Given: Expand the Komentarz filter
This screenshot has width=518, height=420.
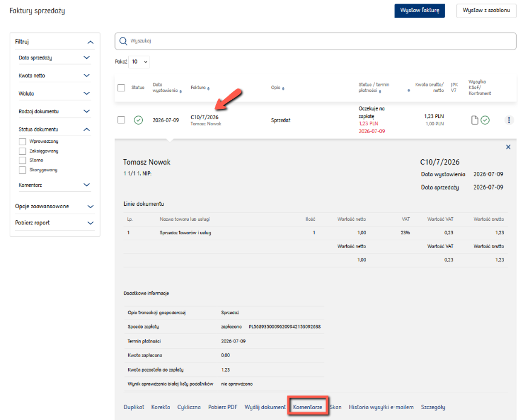Looking at the screenshot, I should pyautogui.click(x=87, y=185).
